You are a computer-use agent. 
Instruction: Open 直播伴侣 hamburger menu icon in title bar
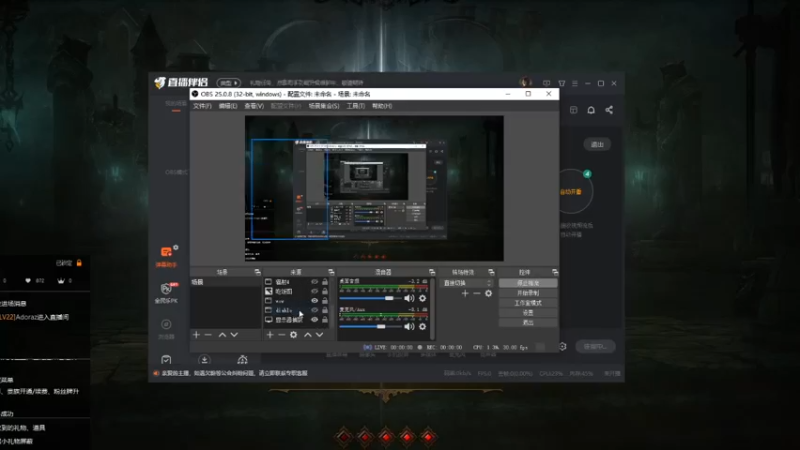pyautogui.click(x=575, y=83)
